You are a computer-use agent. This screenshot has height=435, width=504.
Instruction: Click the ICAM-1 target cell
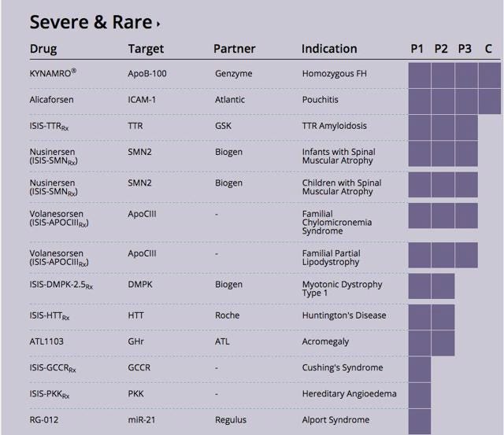click(142, 100)
